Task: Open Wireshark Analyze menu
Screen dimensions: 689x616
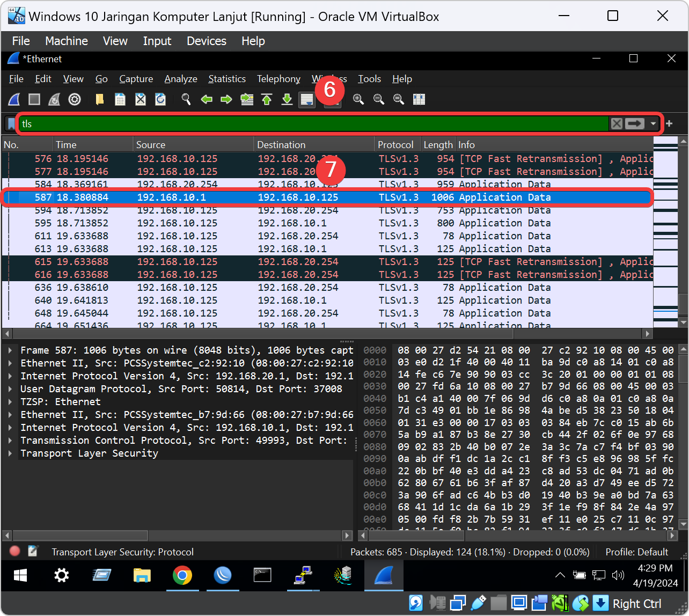Action: coord(181,79)
